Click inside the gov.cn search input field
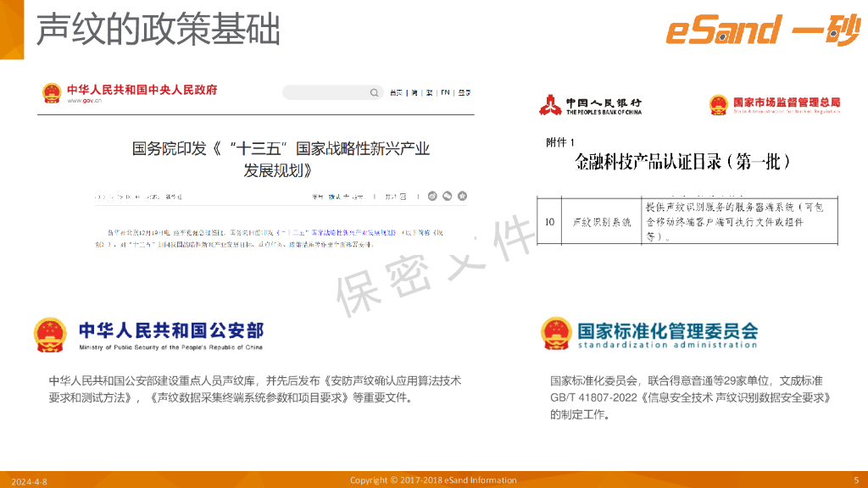Viewport: 868px width, 488px height. click(x=325, y=92)
